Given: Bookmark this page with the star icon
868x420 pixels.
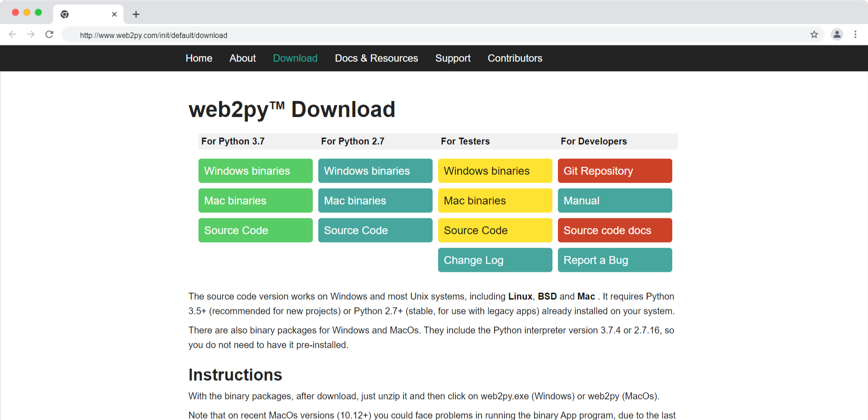Looking at the screenshot, I should coord(814,34).
